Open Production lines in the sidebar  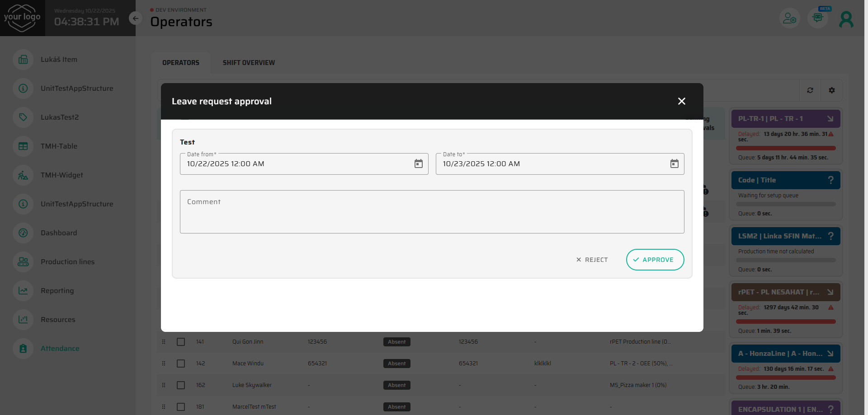[67, 262]
